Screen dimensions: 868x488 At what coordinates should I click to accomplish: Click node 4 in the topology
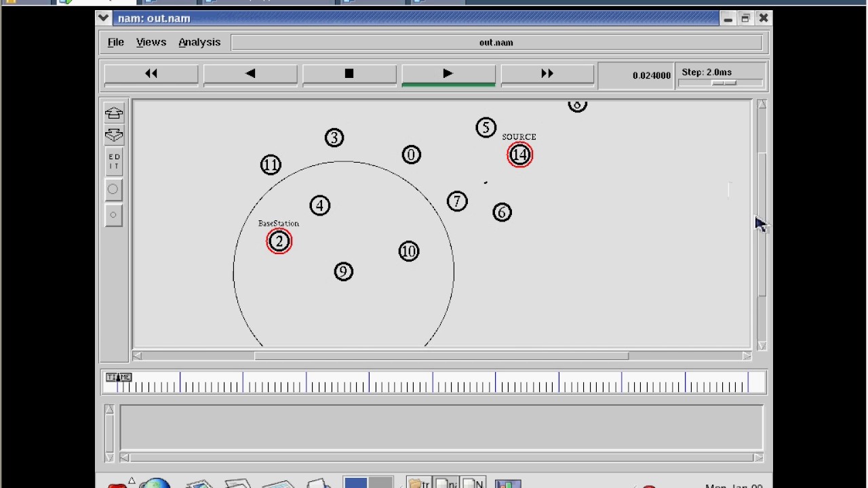click(320, 206)
